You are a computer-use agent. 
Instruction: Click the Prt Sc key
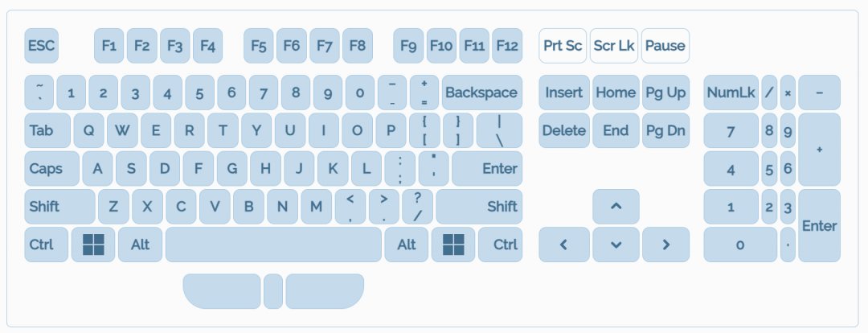coord(563,46)
